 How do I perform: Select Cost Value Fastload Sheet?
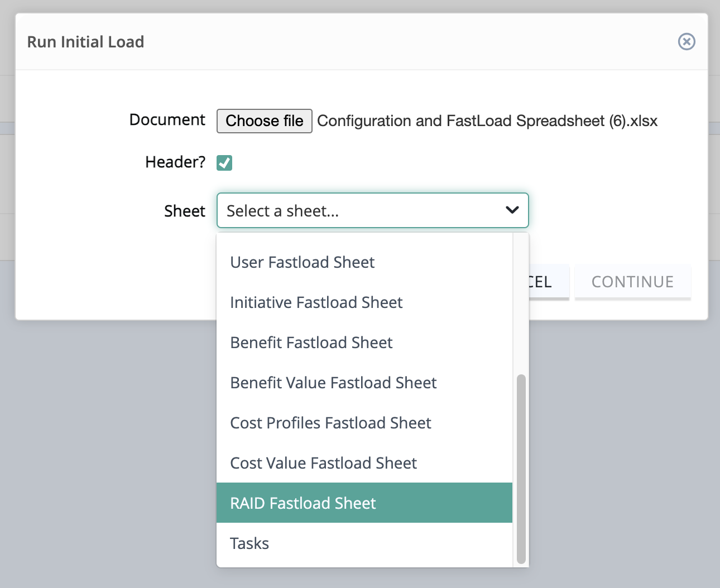point(364,463)
